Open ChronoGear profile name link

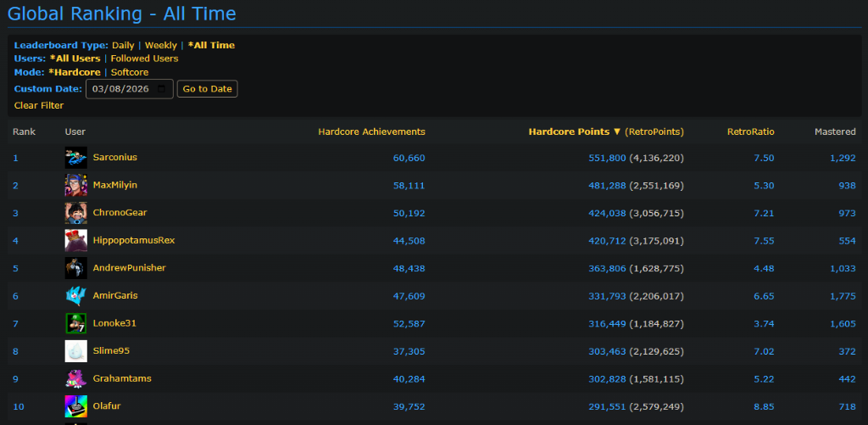click(120, 213)
